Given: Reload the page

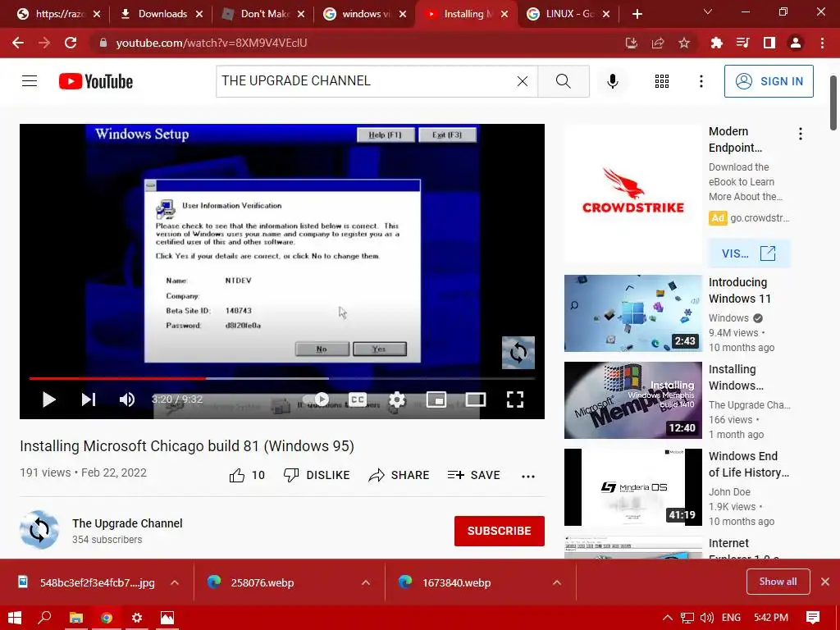Looking at the screenshot, I should [71, 43].
